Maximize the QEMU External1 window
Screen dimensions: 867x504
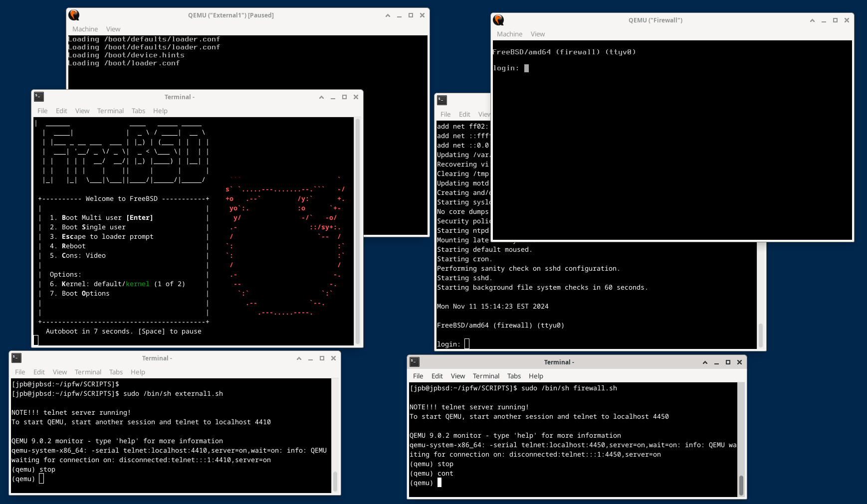click(411, 15)
